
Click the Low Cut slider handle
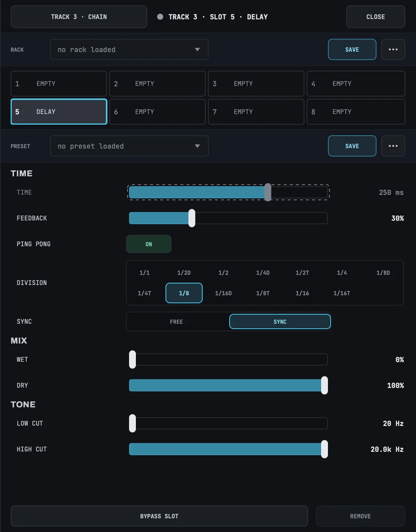click(132, 423)
